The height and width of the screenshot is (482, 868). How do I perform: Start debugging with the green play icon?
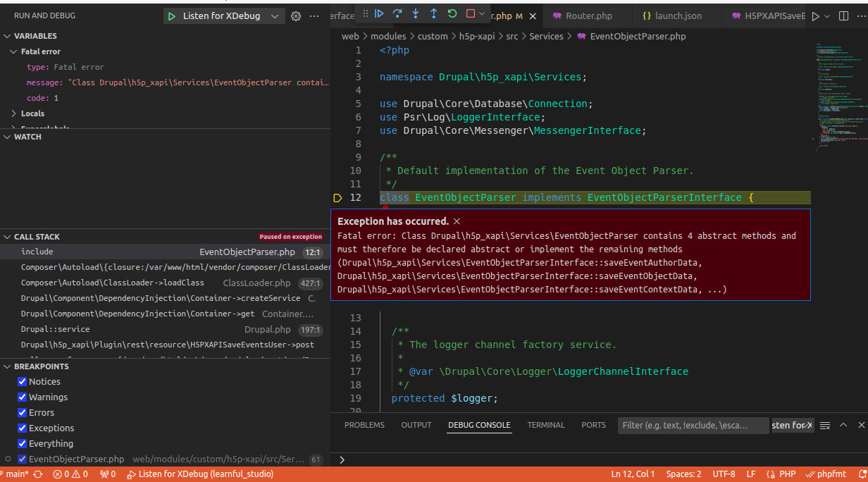tap(171, 16)
